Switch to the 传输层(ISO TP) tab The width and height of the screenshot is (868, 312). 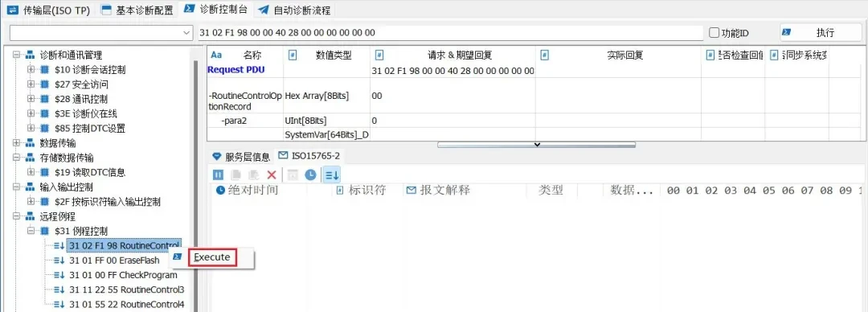49,10
